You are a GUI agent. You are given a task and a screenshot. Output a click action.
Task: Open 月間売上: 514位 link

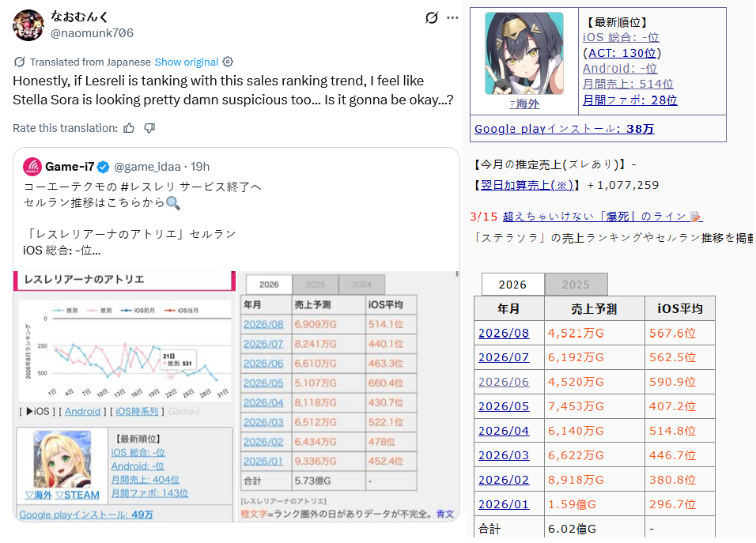(628, 84)
